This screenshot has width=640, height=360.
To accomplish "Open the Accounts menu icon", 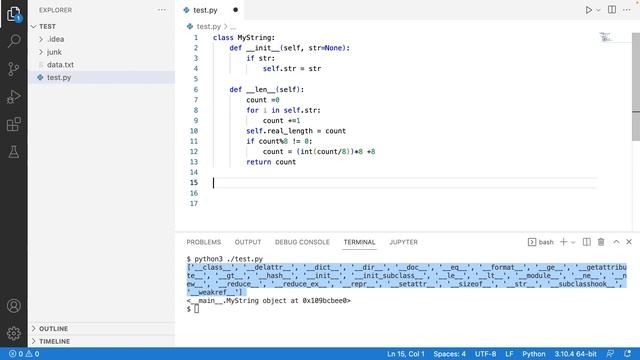I will 14,306.
